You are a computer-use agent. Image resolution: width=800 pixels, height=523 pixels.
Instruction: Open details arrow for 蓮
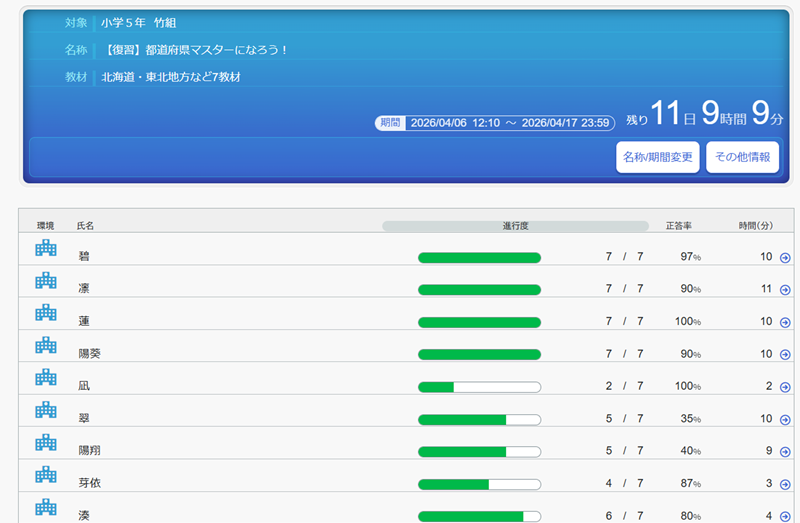[x=785, y=322]
